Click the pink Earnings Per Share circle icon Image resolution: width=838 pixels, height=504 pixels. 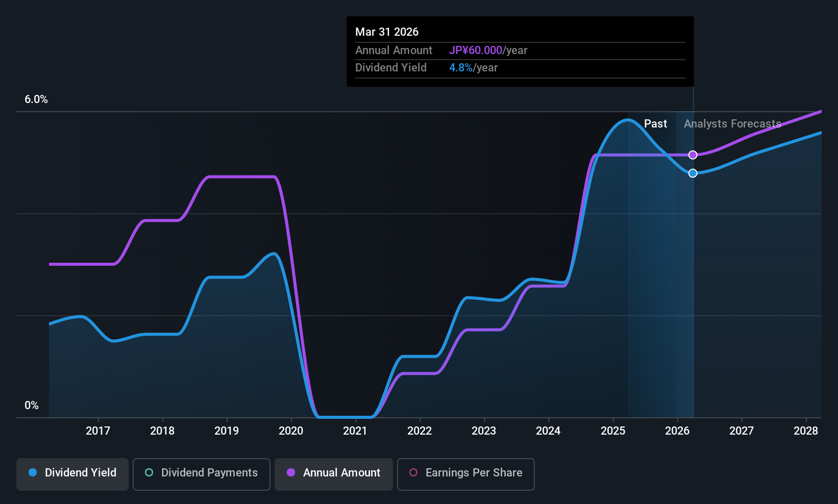(x=413, y=472)
